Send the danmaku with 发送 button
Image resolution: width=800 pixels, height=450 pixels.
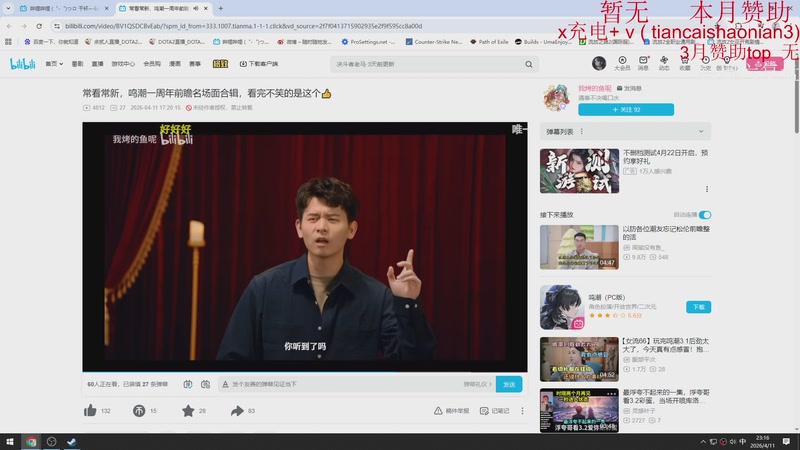coord(509,384)
